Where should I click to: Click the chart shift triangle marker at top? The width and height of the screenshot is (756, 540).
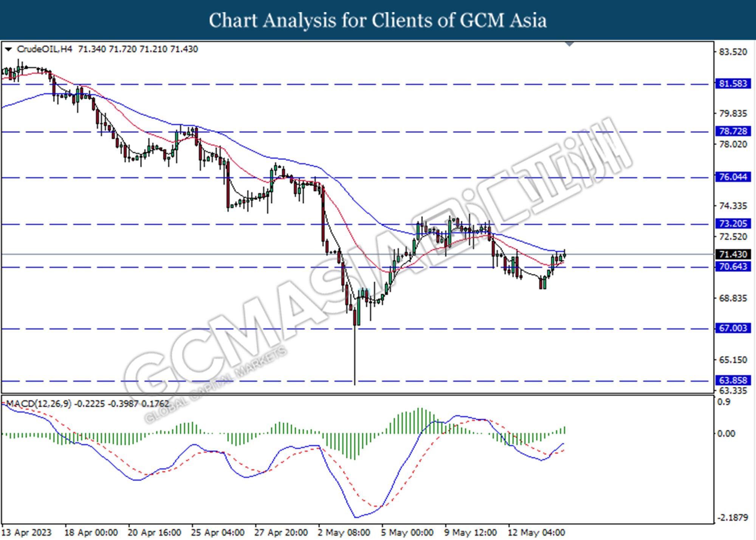point(569,44)
